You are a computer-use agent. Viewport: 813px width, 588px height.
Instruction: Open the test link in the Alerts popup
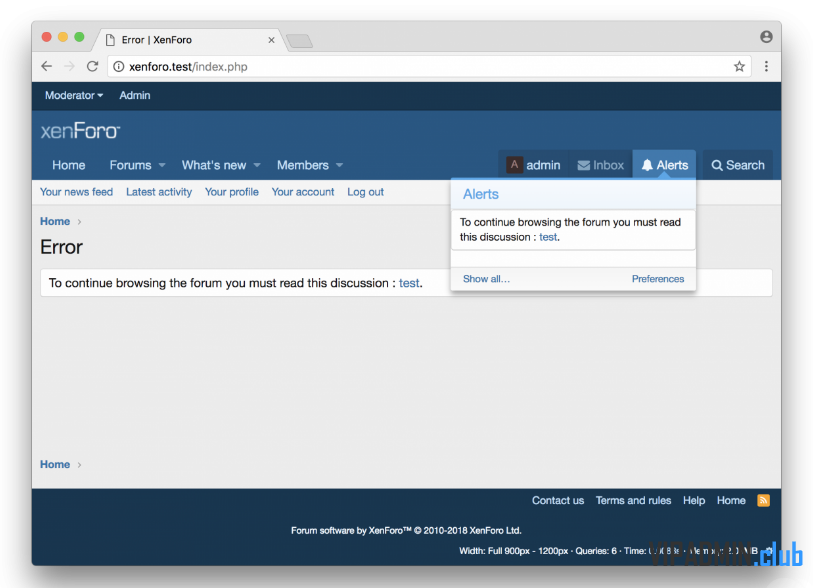[x=548, y=237]
